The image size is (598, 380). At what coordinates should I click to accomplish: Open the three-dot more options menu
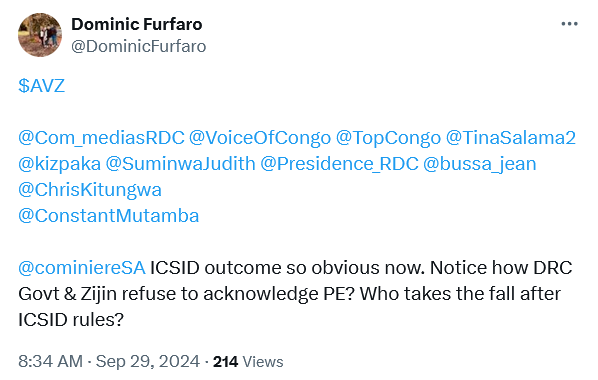click(x=569, y=24)
